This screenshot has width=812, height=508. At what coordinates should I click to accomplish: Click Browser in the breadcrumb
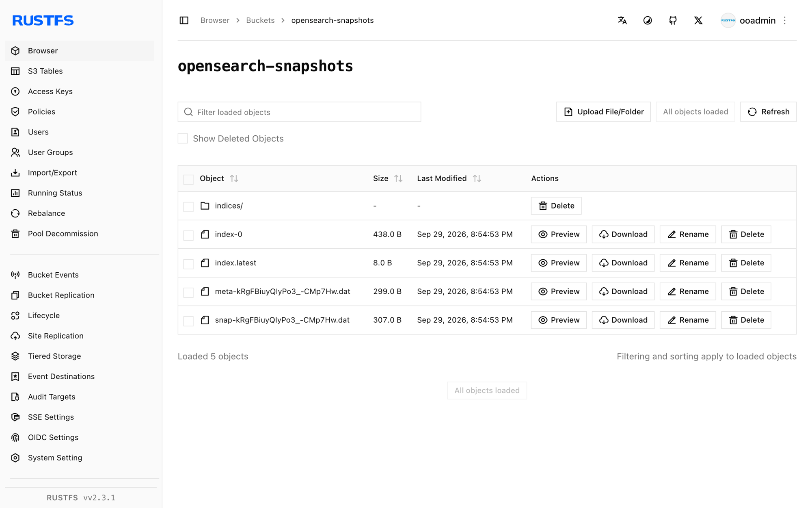(x=215, y=20)
